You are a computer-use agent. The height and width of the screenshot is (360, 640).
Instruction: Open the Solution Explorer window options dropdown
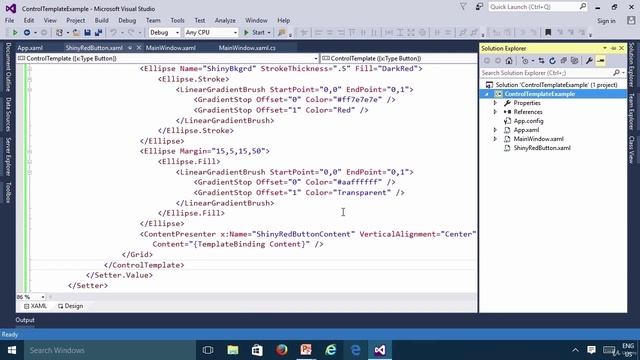[x=605, y=48]
